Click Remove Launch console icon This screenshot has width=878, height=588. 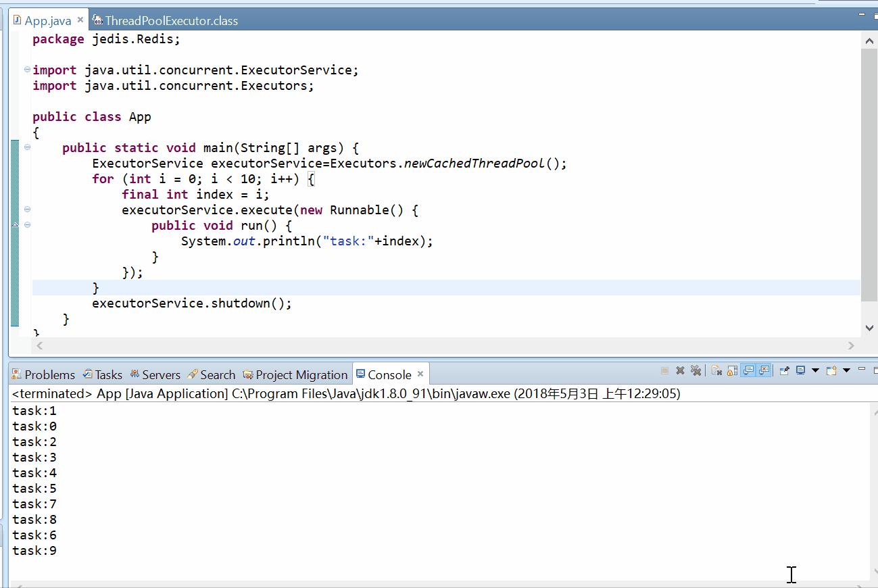point(681,370)
